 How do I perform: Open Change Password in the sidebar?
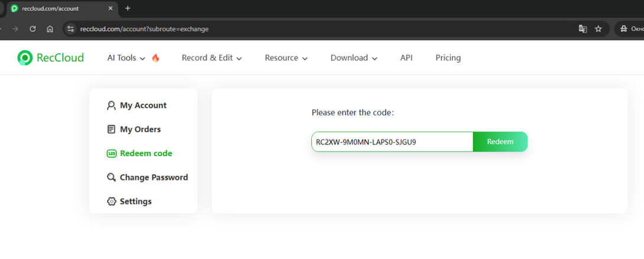coord(153,177)
